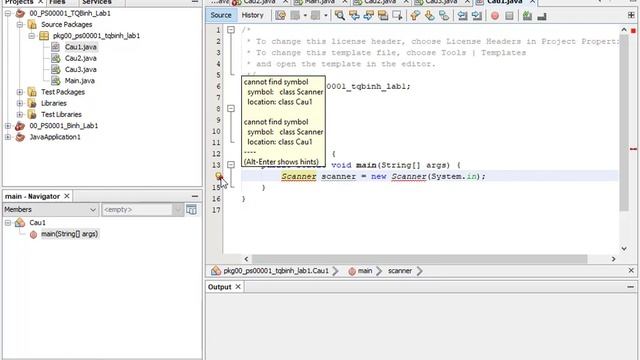640x360 pixels.
Task: Shift line left in editor toolbar
Action: coord(462,16)
